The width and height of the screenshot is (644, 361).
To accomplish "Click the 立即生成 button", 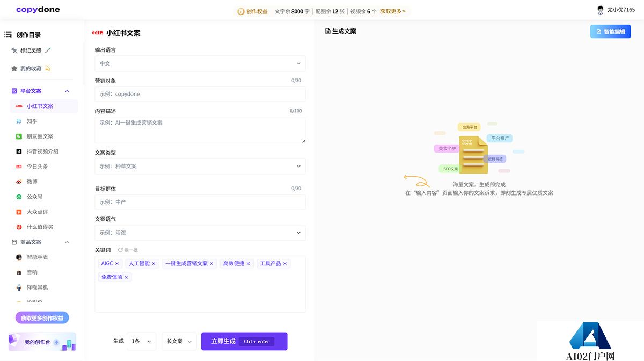I will point(244,341).
